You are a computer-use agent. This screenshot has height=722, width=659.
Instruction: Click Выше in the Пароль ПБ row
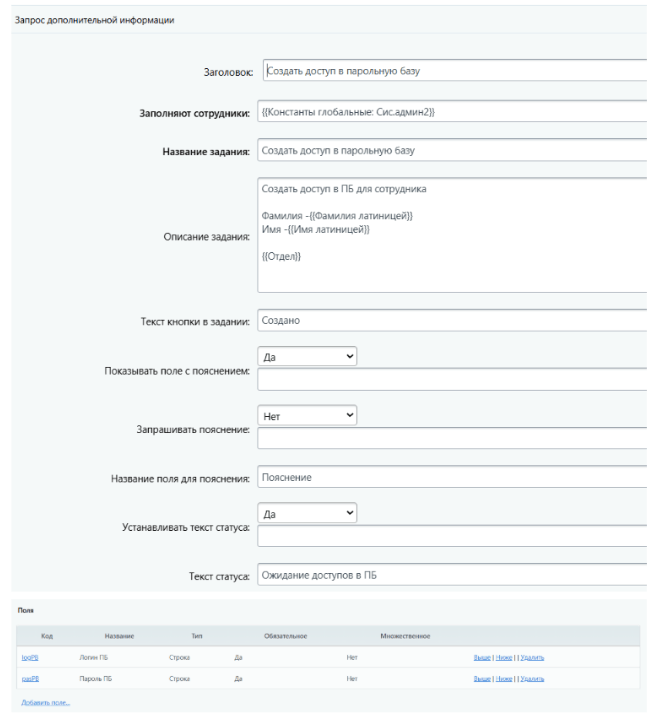click(482, 679)
